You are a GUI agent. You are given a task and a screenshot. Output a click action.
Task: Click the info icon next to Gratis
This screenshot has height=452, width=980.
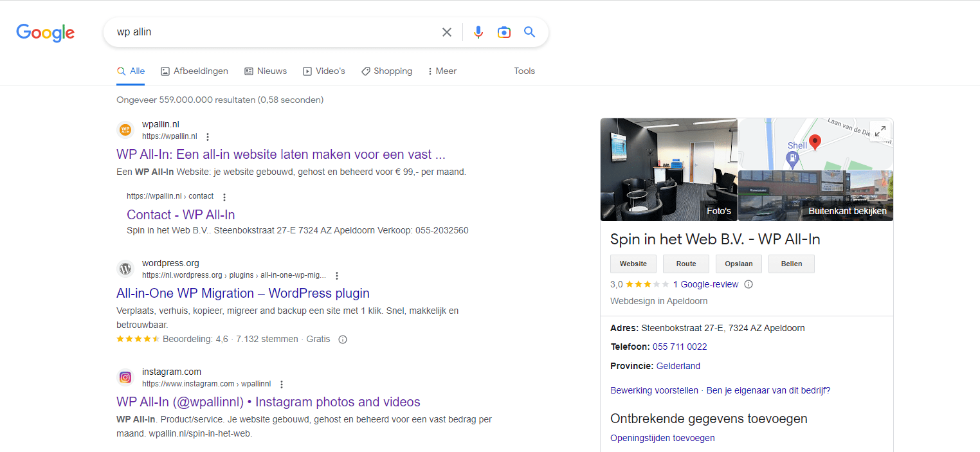coord(343,339)
